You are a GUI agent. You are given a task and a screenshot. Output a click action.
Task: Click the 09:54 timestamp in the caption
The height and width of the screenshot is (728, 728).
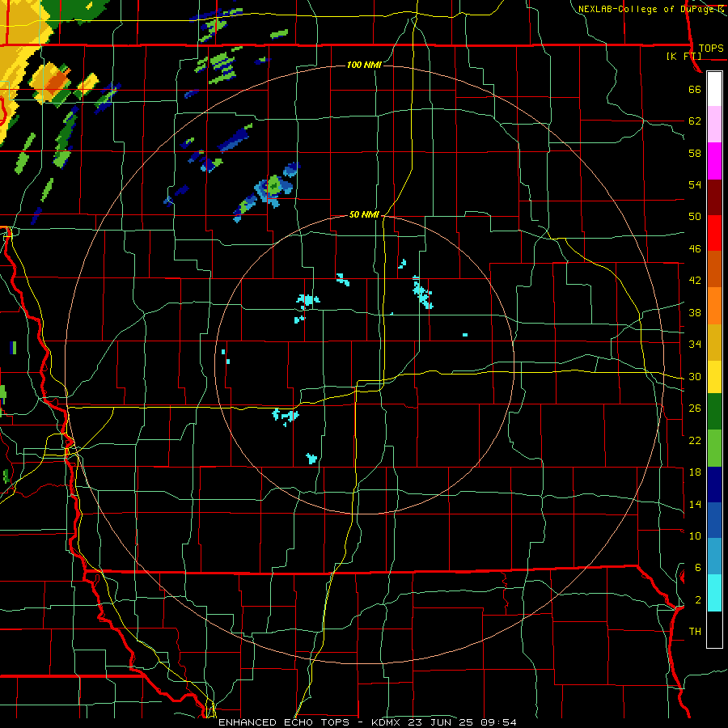500,722
